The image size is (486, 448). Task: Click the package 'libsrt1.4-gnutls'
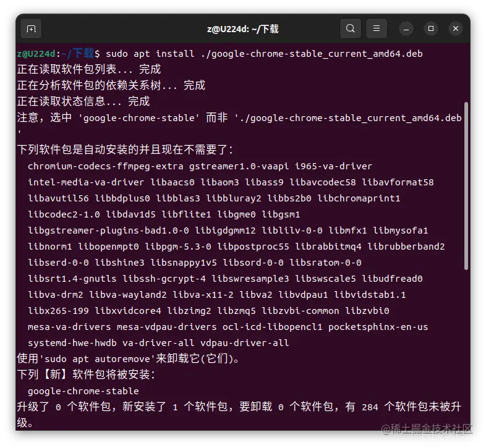tap(72, 279)
